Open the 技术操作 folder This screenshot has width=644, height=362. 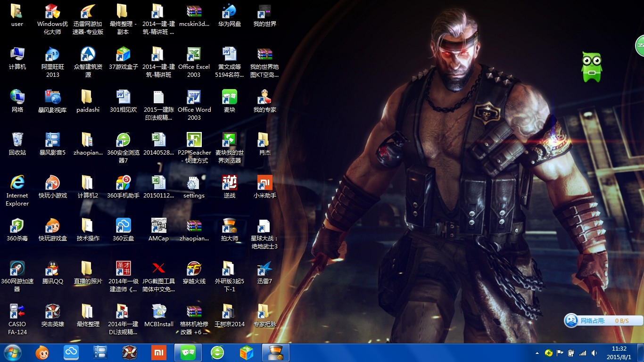pos(88,230)
